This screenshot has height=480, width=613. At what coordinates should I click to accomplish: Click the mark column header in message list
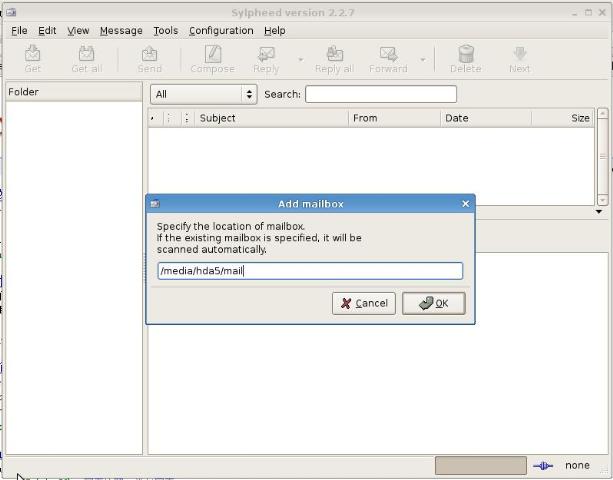pyautogui.click(x=154, y=118)
